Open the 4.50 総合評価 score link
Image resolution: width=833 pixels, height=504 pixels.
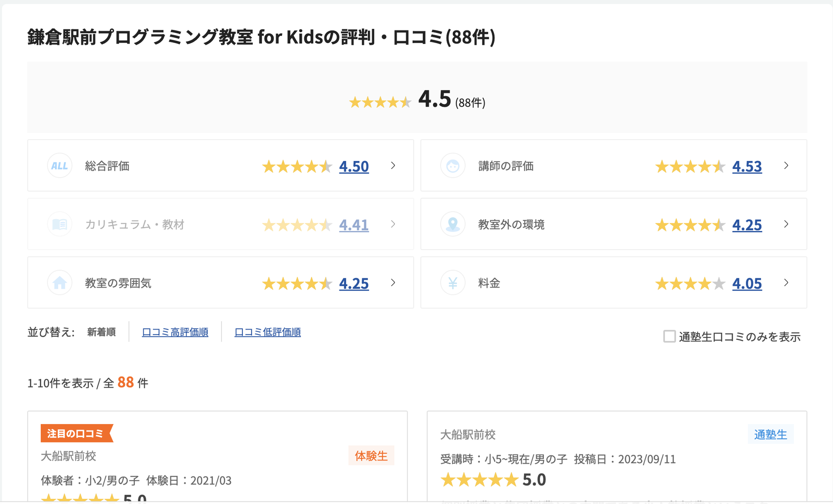354,167
